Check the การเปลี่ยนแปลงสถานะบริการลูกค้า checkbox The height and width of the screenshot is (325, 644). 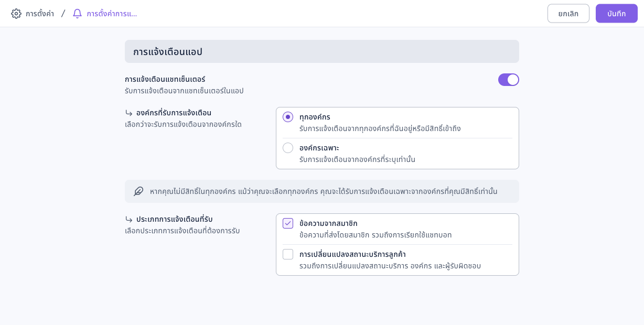pos(288,254)
